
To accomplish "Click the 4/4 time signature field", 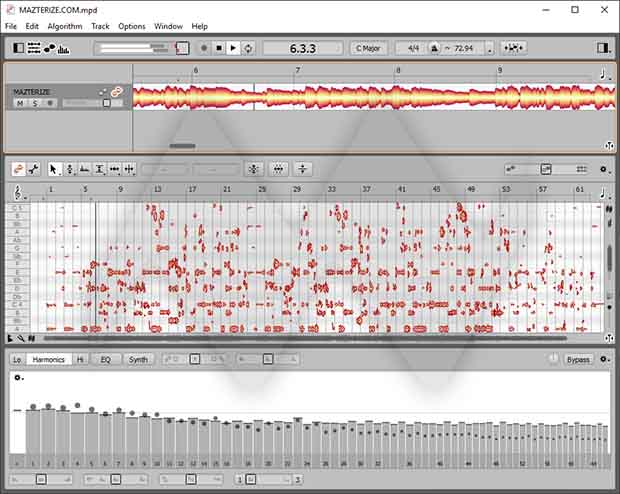I will pyautogui.click(x=413, y=48).
